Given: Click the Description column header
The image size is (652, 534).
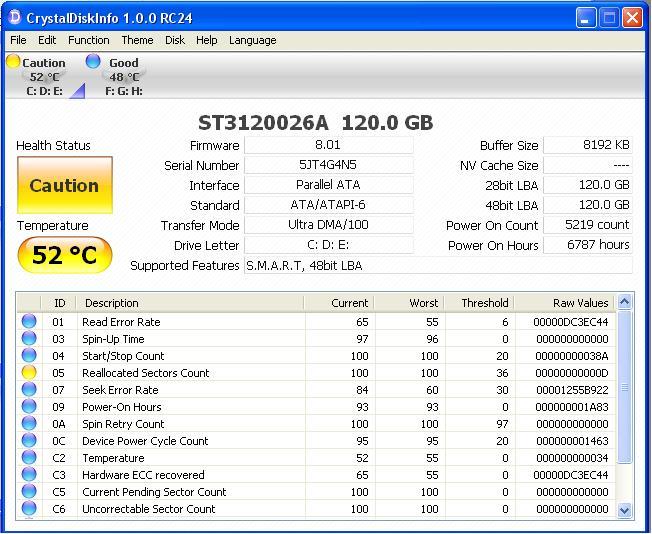Looking at the screenshot, I should [190, 303].
